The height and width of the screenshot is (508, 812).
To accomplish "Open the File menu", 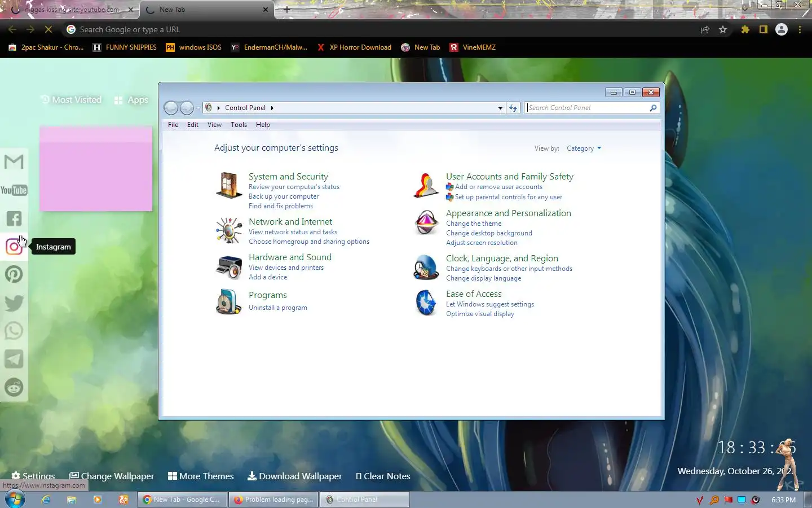I will pos(173,125).
